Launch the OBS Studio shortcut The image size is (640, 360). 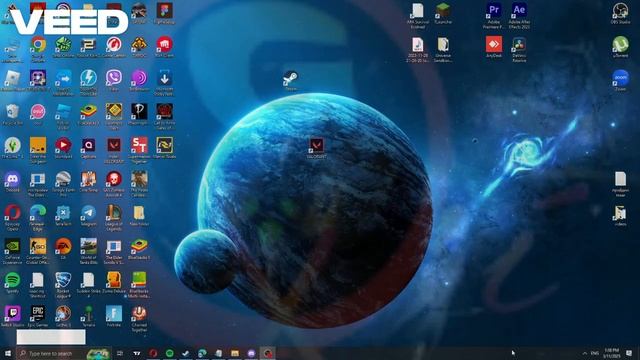[620, 11]
